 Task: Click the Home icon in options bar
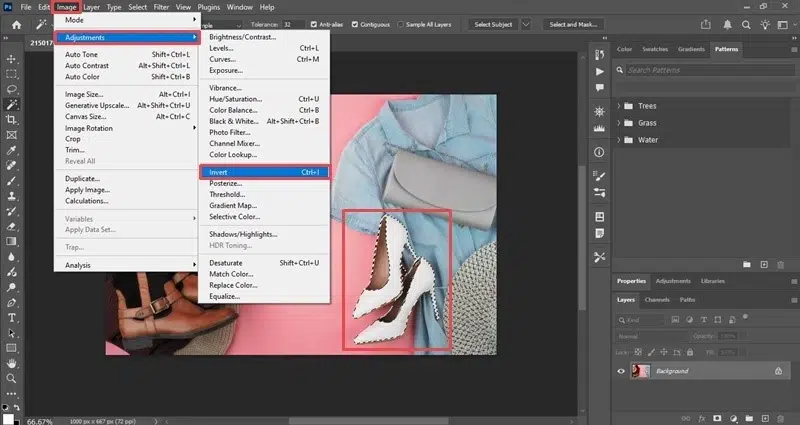[17, 25]
